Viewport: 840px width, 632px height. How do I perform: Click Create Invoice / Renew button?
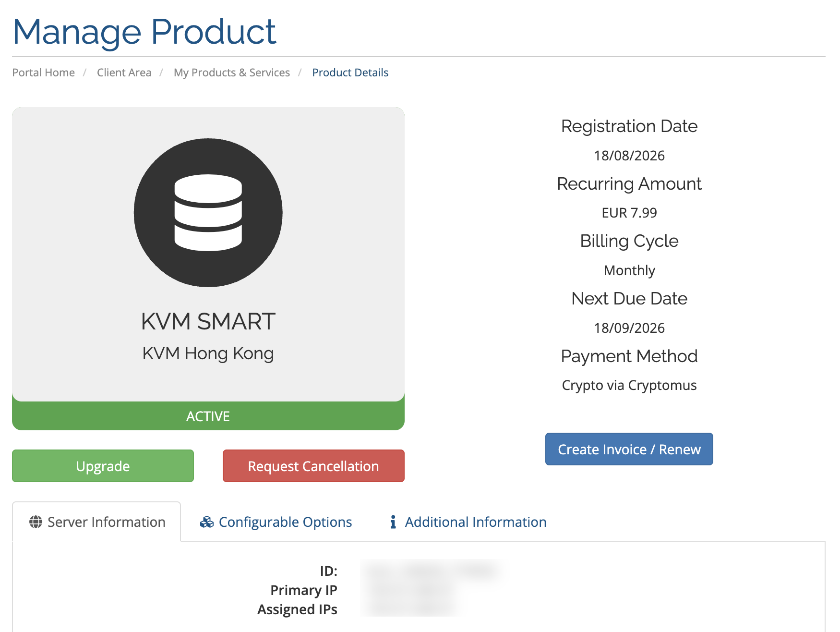[x=629, y=449]
